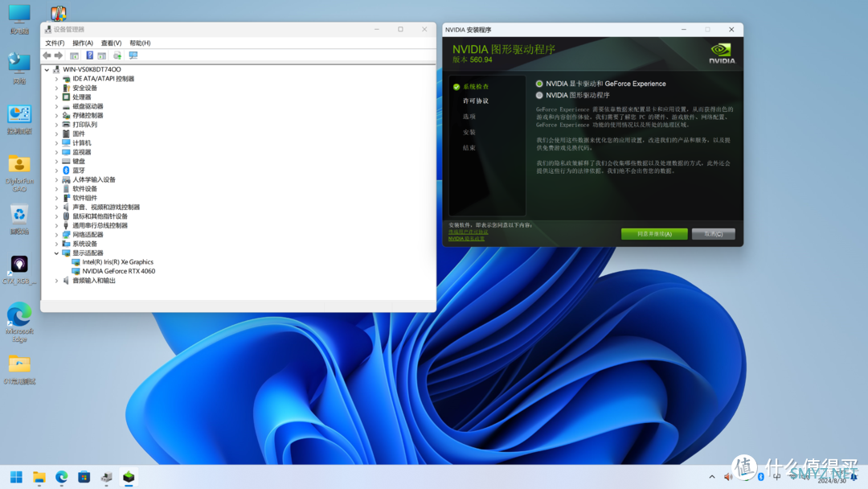Open File Explorer from the taskbar
The height and width of the screenshot is (489, 868).
[39, 477]
